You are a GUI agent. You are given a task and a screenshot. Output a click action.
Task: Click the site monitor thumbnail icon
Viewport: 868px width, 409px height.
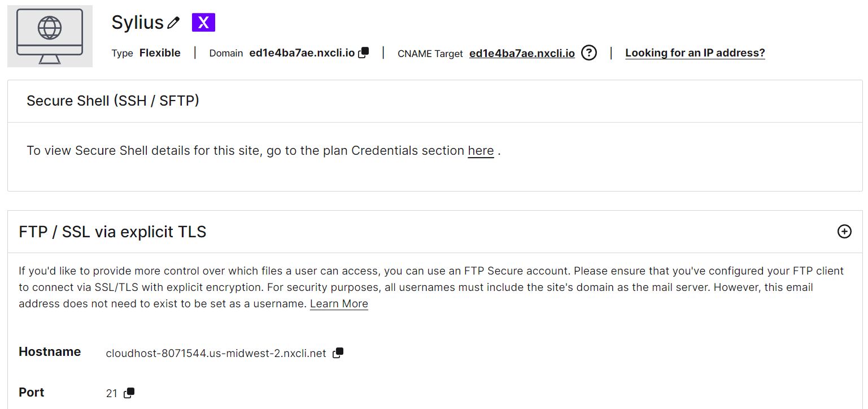pyautogui.click(x=50, y=36)
